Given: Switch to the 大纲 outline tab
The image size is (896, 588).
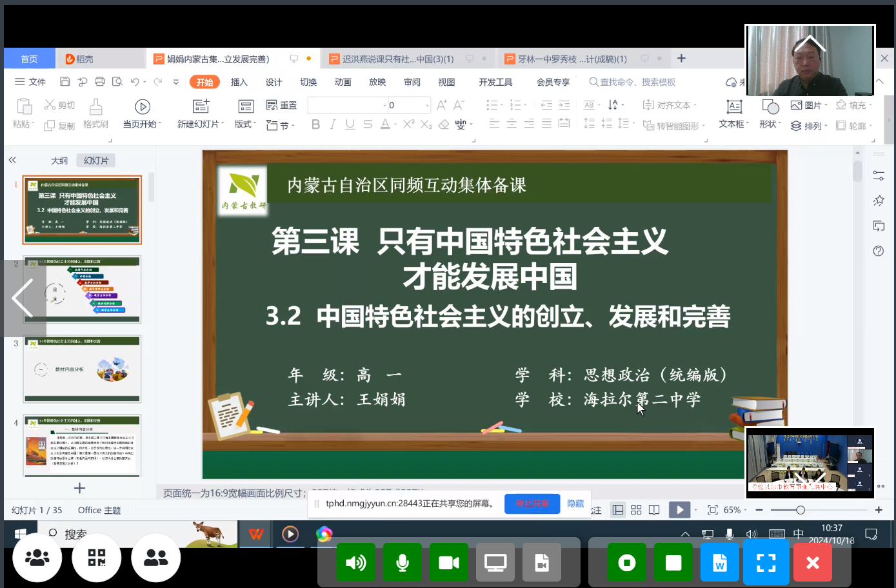Looking at the screenshot, I should (59, 160).
